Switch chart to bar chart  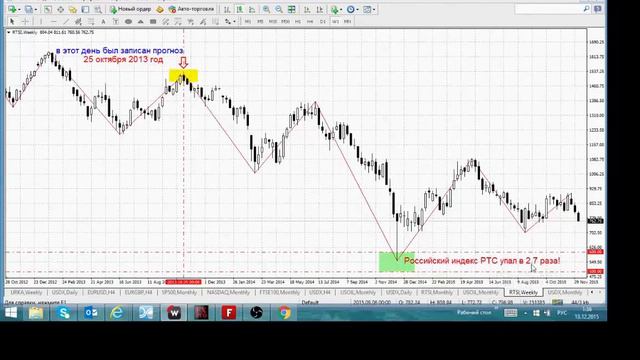(x=227, y=9)
